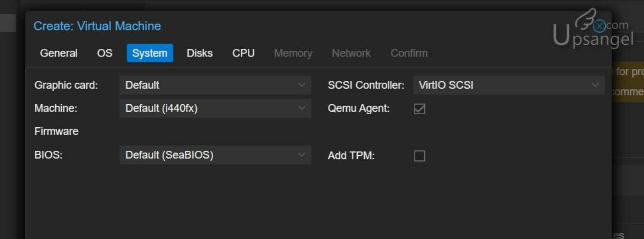
Task: Click the Default (i440fx) field text
Action: (161, 108)
